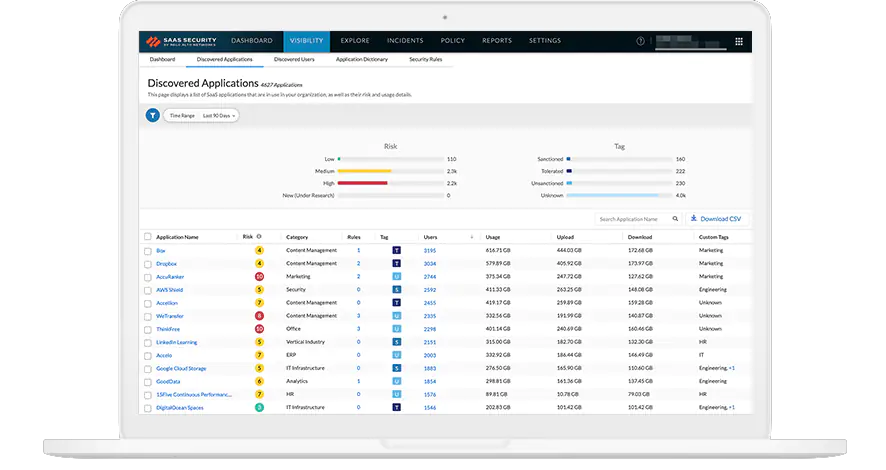The width and height of the screenshot is (886, 470).
Task: Open the Box application link
Action: 160,251
